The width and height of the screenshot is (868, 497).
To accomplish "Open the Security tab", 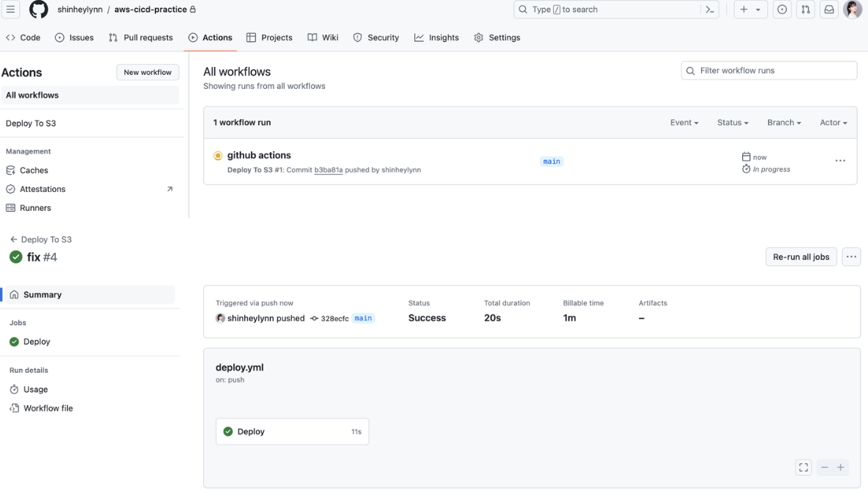I will 376,37.
